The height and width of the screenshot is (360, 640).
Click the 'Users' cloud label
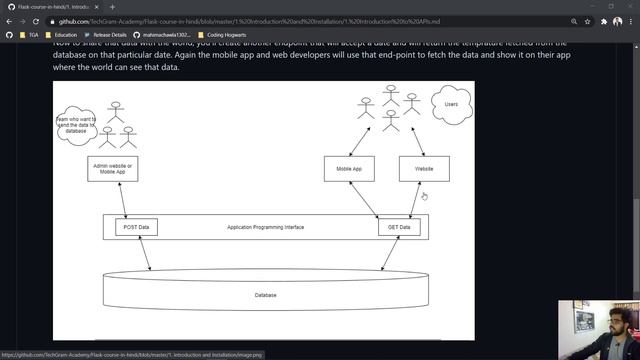point(451,104)
